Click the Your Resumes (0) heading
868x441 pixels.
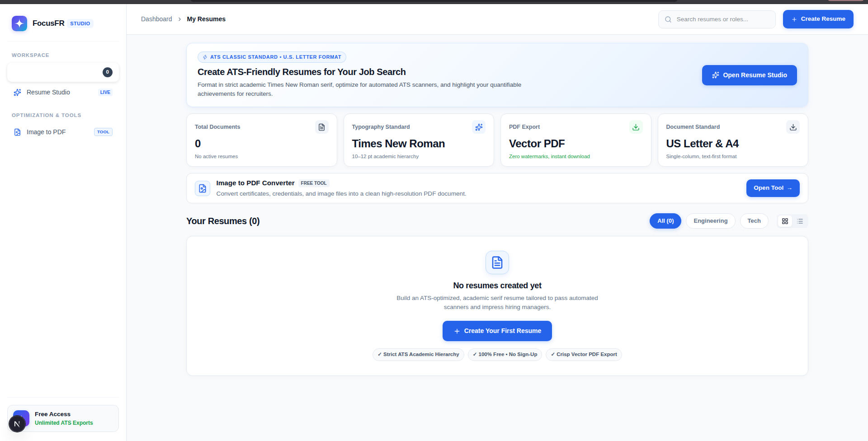tap(223, 221)
